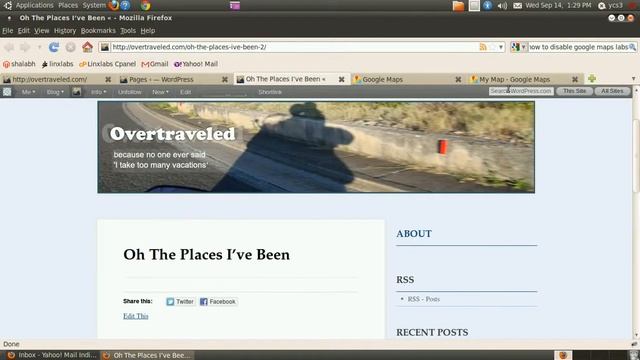The width and height of the screenshot is (640, 360).
Task: Click the All Sites search button
Action: click(612, 91)
